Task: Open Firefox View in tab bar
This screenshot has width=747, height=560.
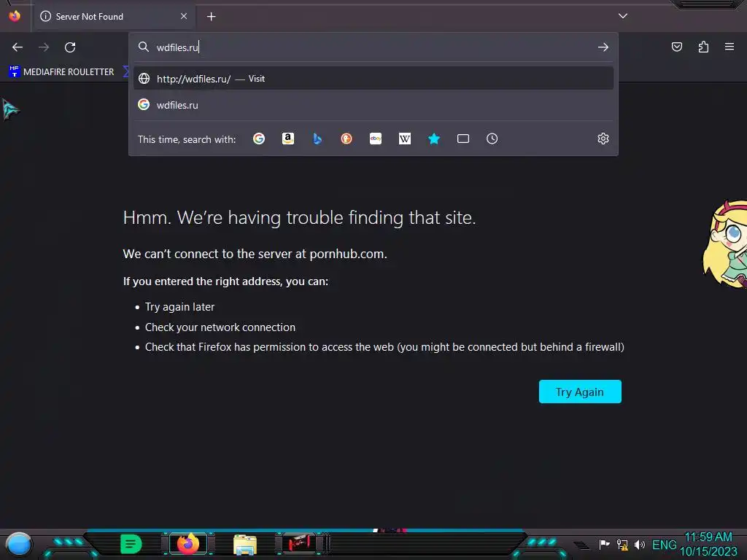Action: [x=15, y=16]
